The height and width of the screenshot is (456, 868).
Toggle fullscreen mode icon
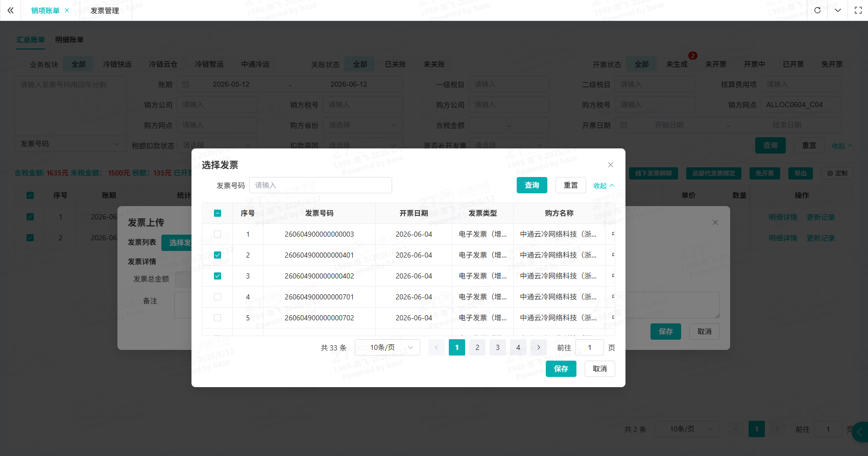point(858,10)
